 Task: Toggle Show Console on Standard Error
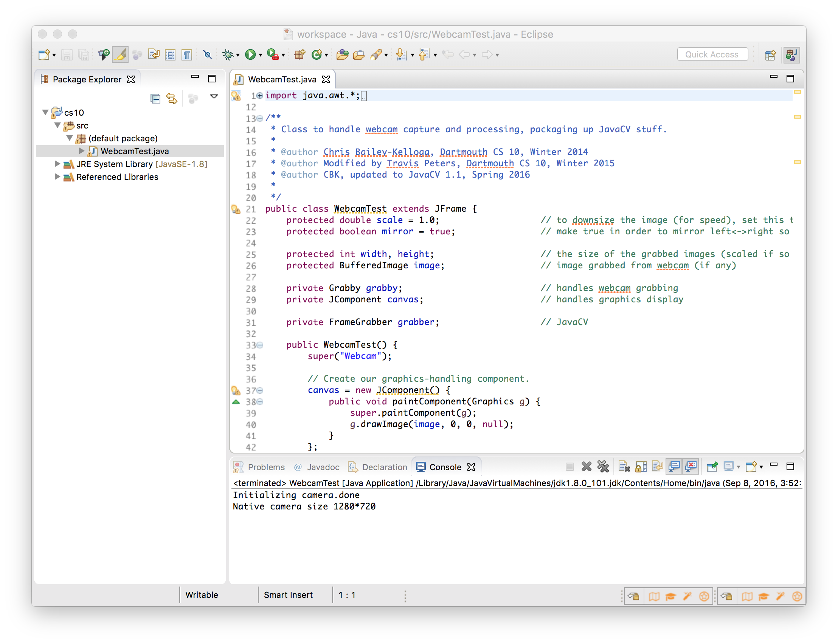(x=691, y=466)
